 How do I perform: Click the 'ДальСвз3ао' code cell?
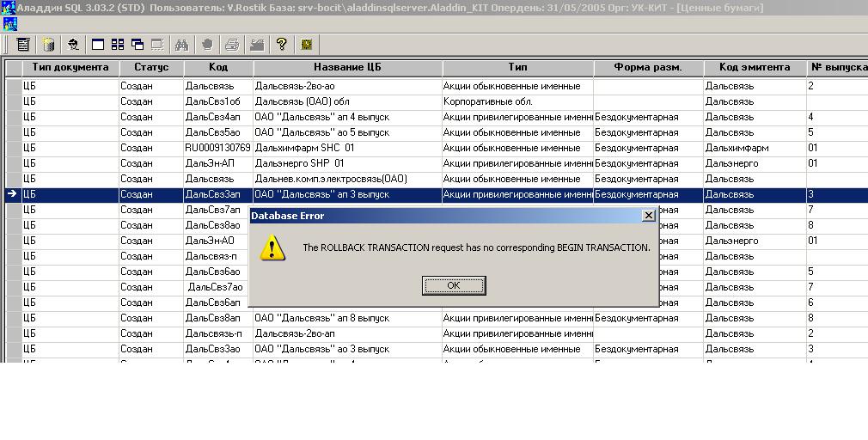[x=218, y=350]
